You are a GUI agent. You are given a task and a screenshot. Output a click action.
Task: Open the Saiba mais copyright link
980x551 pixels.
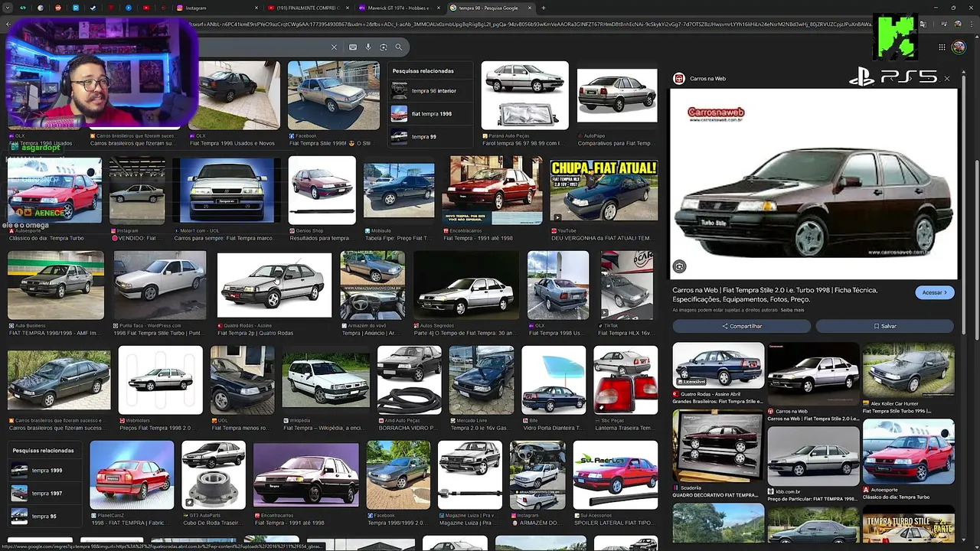click(792, 310)
